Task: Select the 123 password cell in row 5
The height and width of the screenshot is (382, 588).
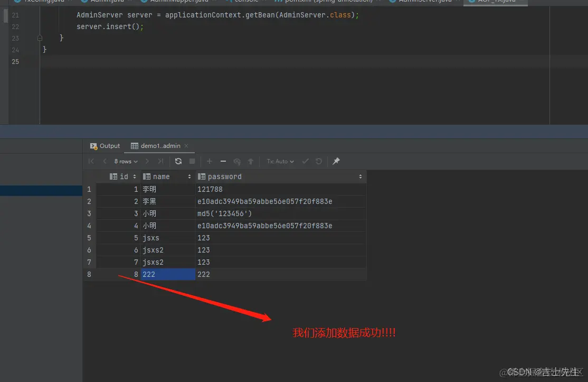Action: pyautogui.click(x=281, y=238)
